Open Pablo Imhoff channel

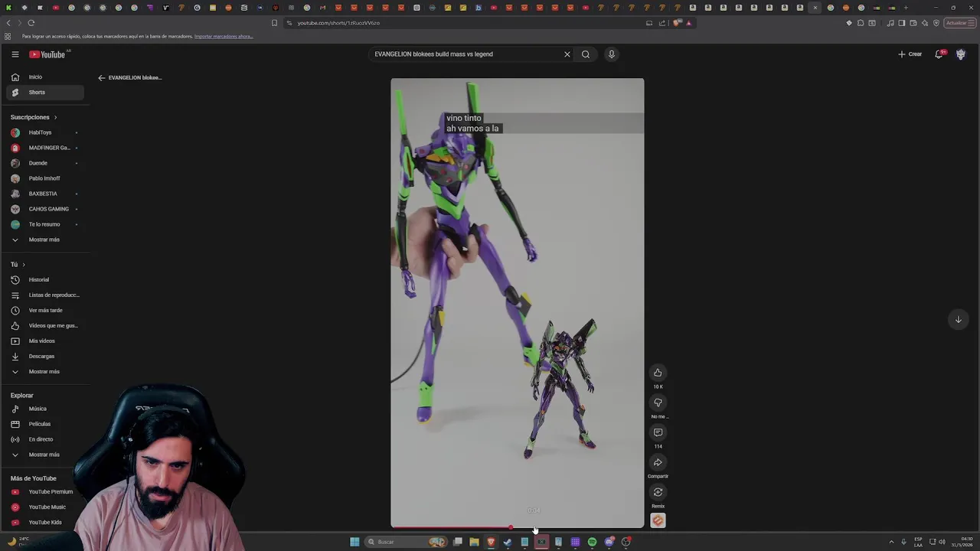(x=44, y=178)
